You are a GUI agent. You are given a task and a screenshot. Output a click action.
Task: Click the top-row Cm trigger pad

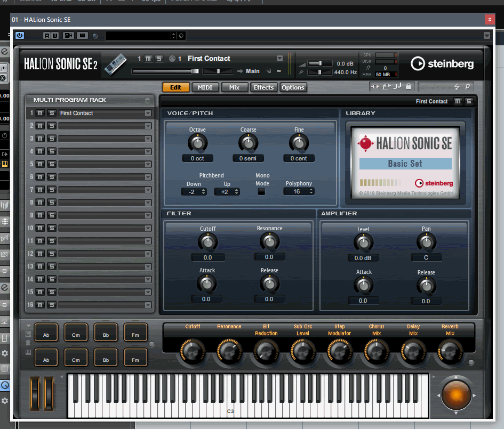click(x=76, y=333)
